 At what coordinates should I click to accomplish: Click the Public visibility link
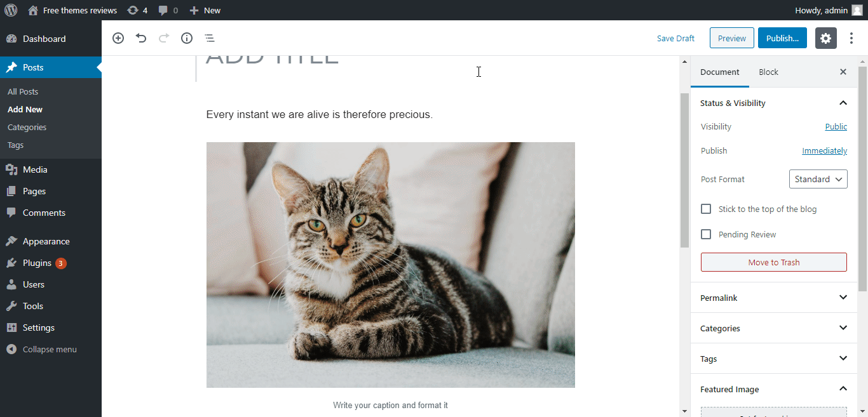point(836,126)
